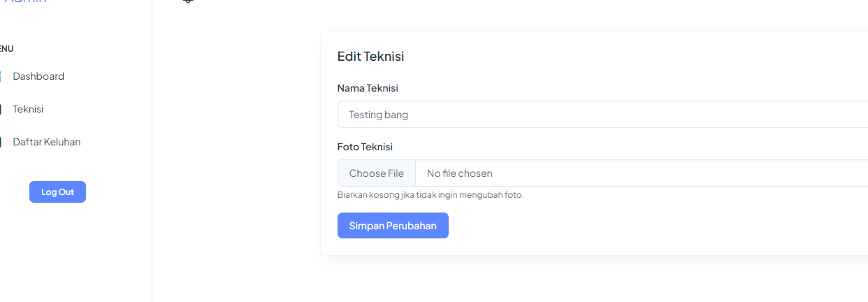This screenshot has width=868, height=302.
Task: Open the Dashboard menu item
Action: (38, 76)
